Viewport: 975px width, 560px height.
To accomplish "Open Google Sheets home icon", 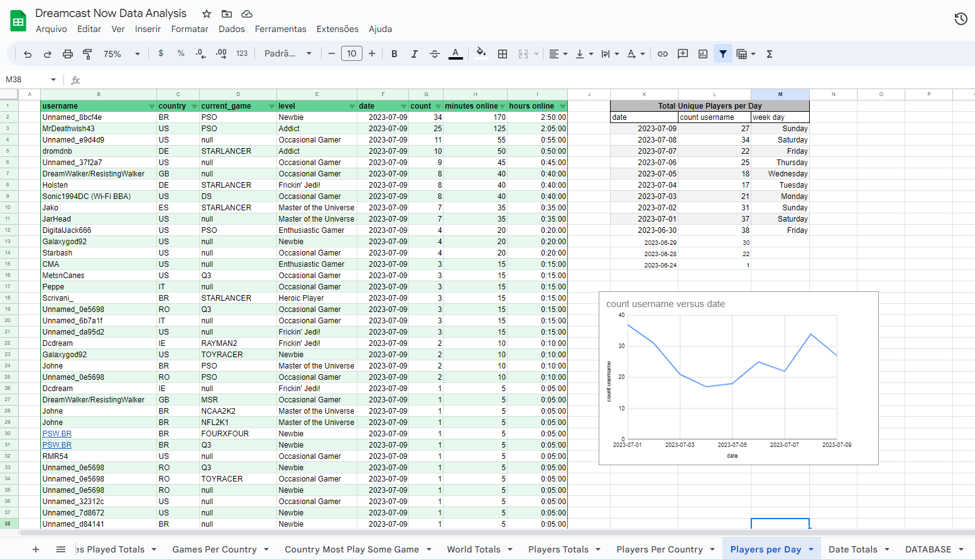I will [x=18, y=21].
